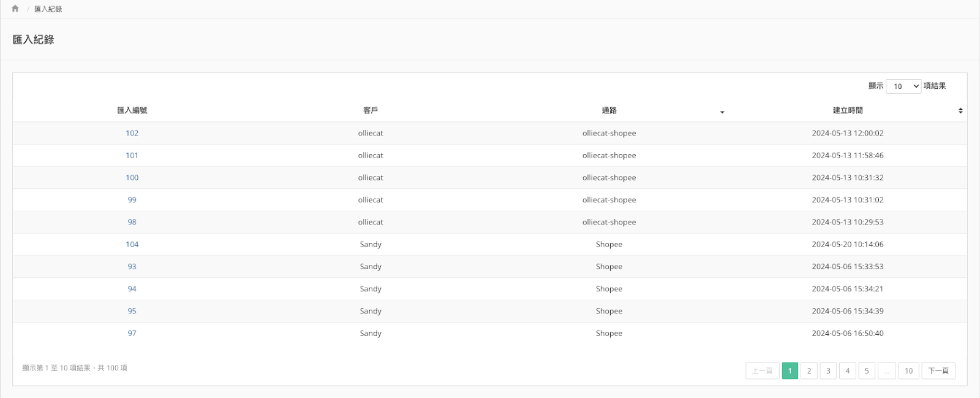Click timestamp 2024-05-06 15:34:21
This screenshot has width=980, height=398.
click(x=848, y=289)
